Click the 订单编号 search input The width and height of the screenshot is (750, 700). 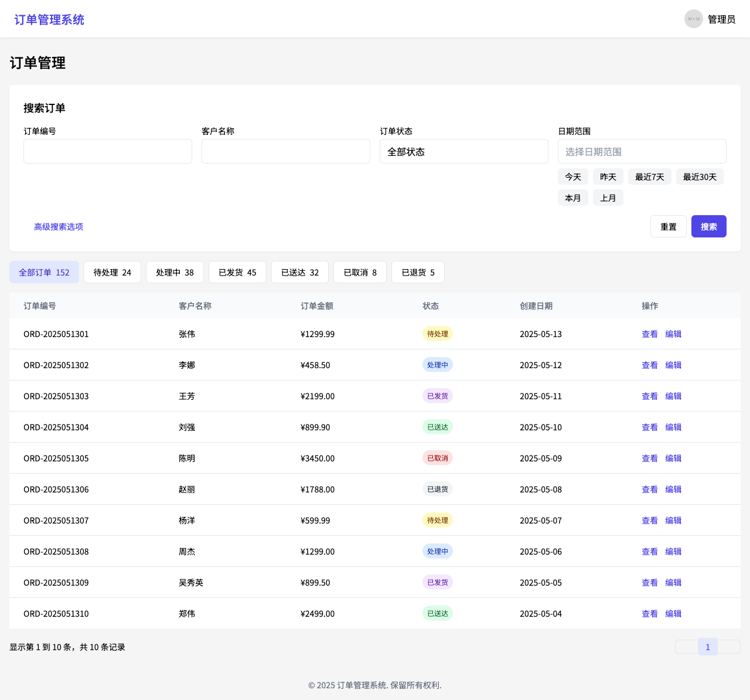click(x=108, y=151)
